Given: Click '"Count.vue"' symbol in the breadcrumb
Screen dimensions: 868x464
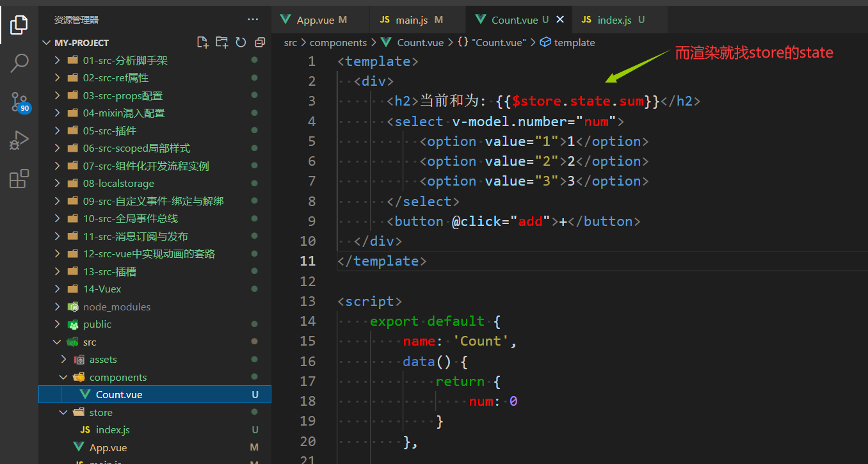Looking at the screenshot, I should point(499,43).
